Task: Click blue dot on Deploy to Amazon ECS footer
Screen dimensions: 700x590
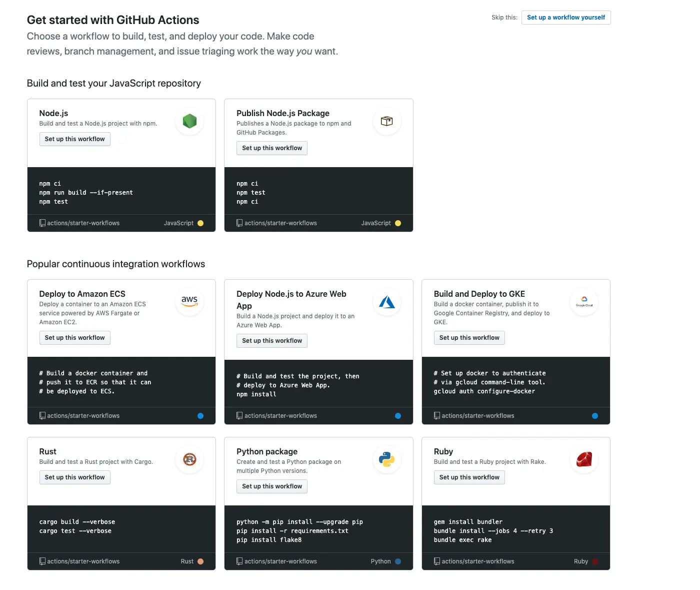Action: coord(200,416)
